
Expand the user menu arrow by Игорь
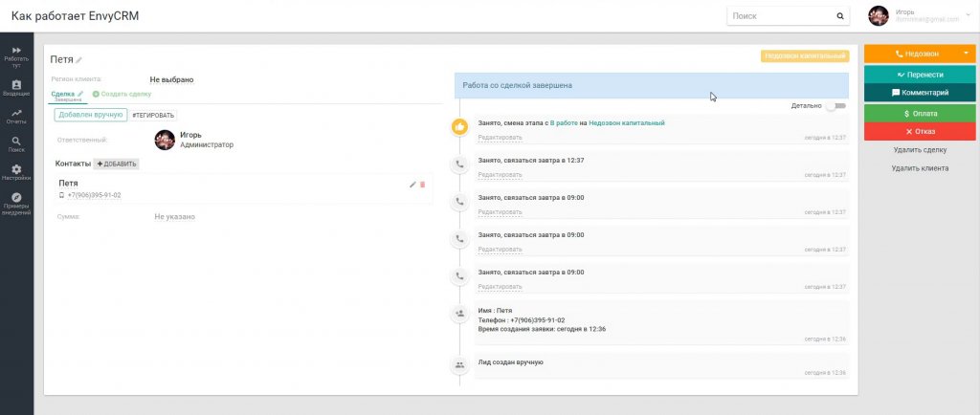pos(969,13)
